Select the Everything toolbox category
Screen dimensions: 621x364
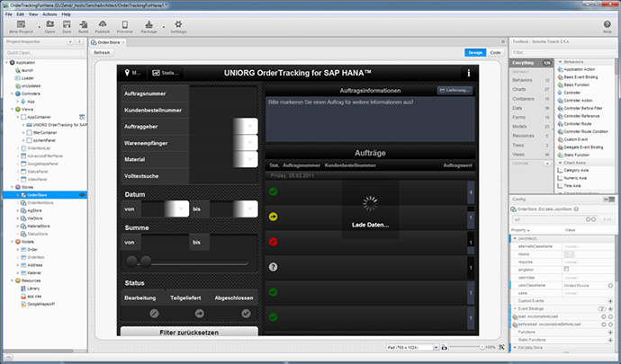point(531,63)
